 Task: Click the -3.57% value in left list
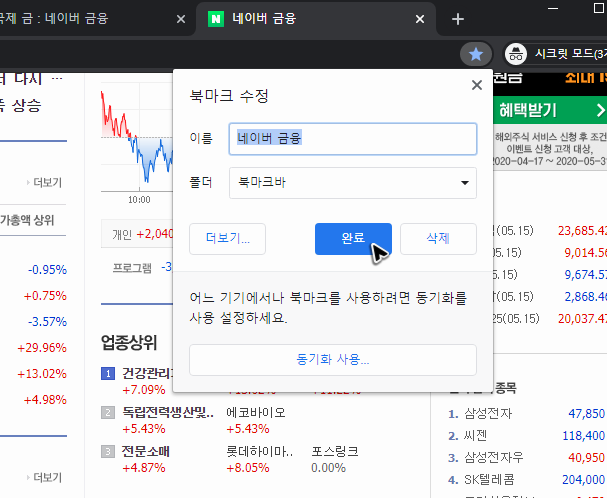(47, 322)
